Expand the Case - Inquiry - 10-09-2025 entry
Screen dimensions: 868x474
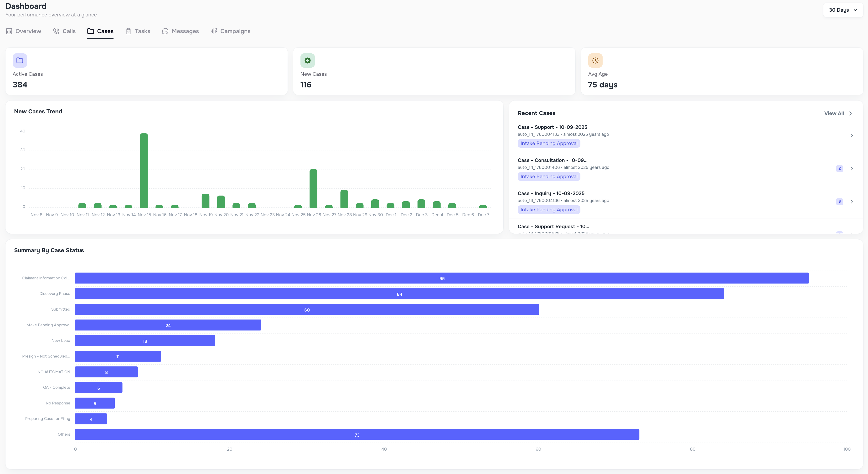(x=852, y=201)
